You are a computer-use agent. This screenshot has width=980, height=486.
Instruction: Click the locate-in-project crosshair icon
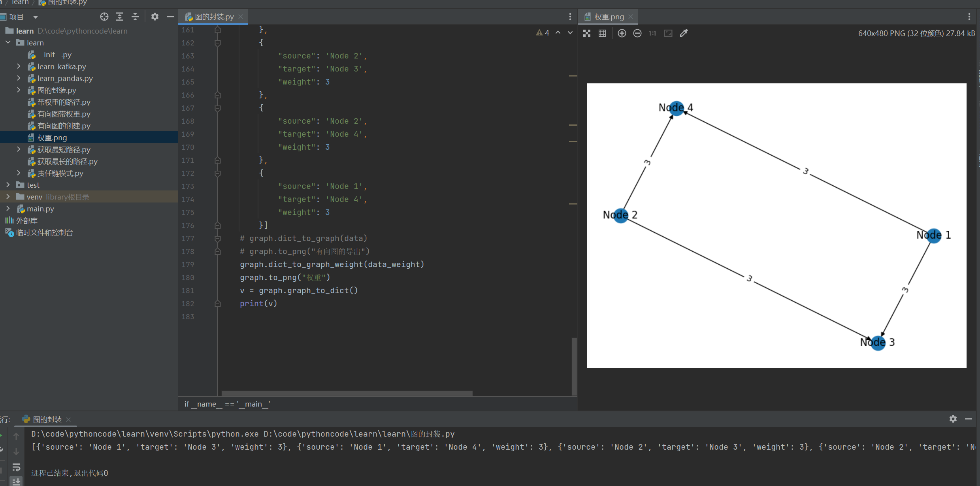click(x=104, y=17)
